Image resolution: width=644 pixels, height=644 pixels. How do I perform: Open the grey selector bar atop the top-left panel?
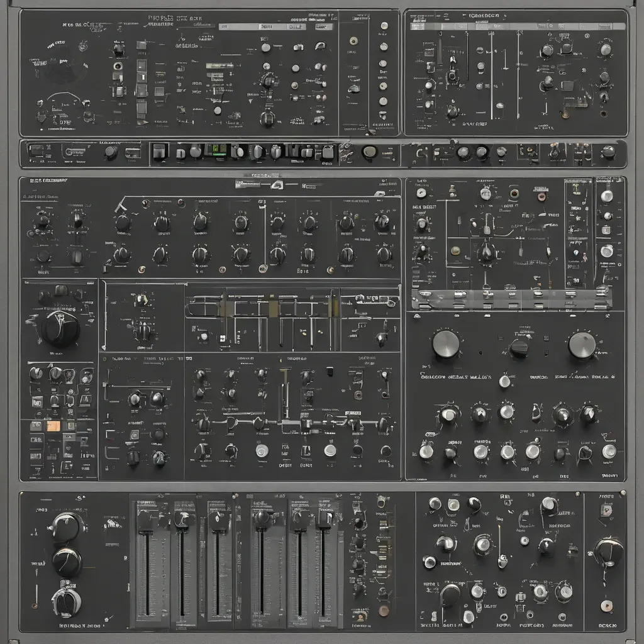coord(263,26)
